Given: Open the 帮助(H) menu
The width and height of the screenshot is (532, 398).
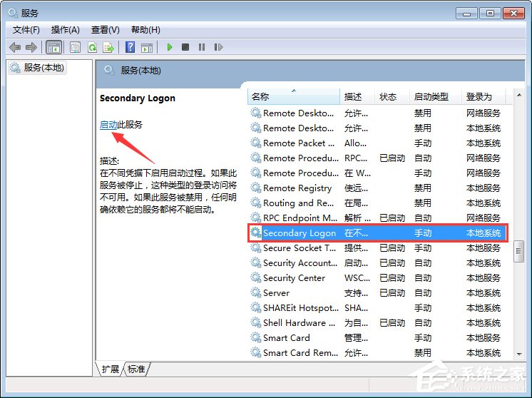Looking at the screenshot, I should [x=145, y=30].
